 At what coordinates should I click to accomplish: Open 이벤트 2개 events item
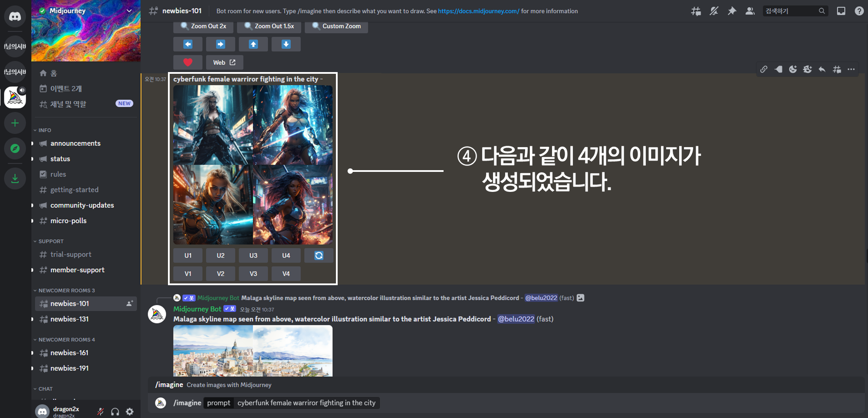[x=86, y=89]
